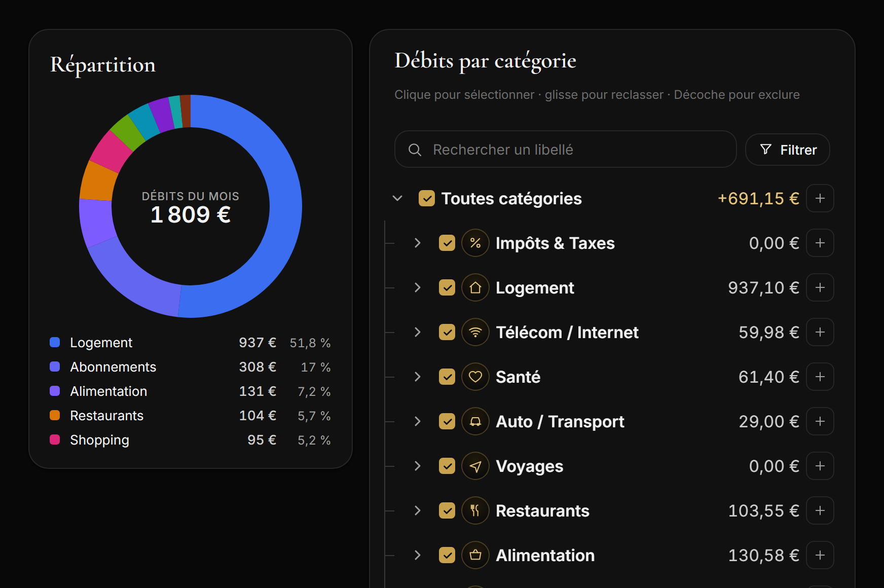Uncheck the Toutes catégories checkbox
The width and height of the screenshot is (884, 588).
click(427, 198)
